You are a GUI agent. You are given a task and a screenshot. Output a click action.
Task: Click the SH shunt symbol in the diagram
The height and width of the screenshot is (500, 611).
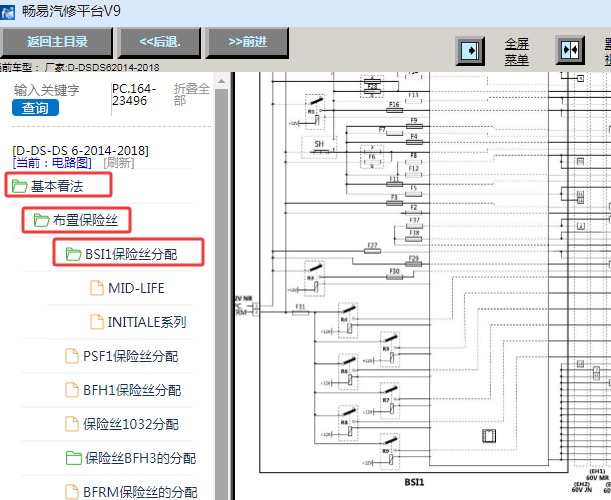point(321,151)
